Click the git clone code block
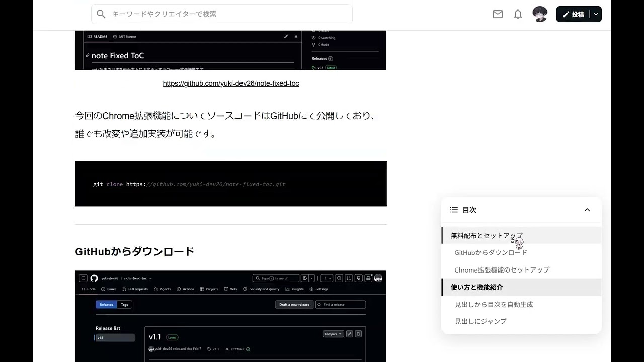The image size is (644, 362). click(x=231, y=184)
